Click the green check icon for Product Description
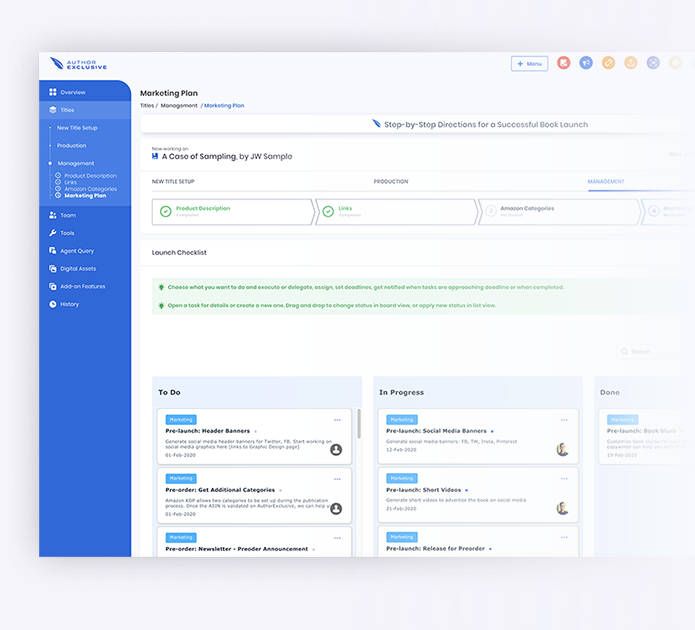Viewport: 695px width, 630px height. pyautogui.click(x=166, y=211)
